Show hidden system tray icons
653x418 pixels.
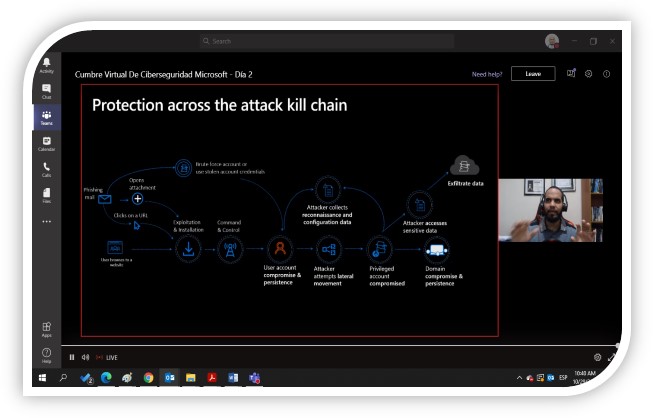(519, 378)
